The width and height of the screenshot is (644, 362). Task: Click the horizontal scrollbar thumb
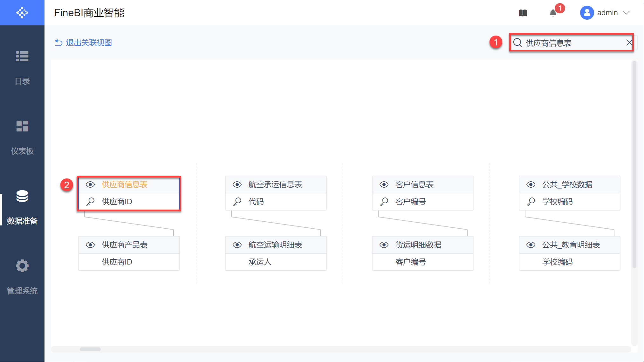pos(90,349)
